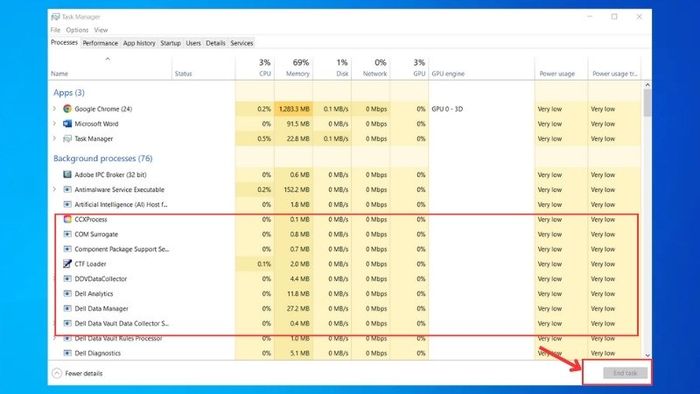Click CTF Loader's 0.1% CPU value
The width and height of the screenshot is (700, 394).
pyautogui.click(x=264, y=264)
